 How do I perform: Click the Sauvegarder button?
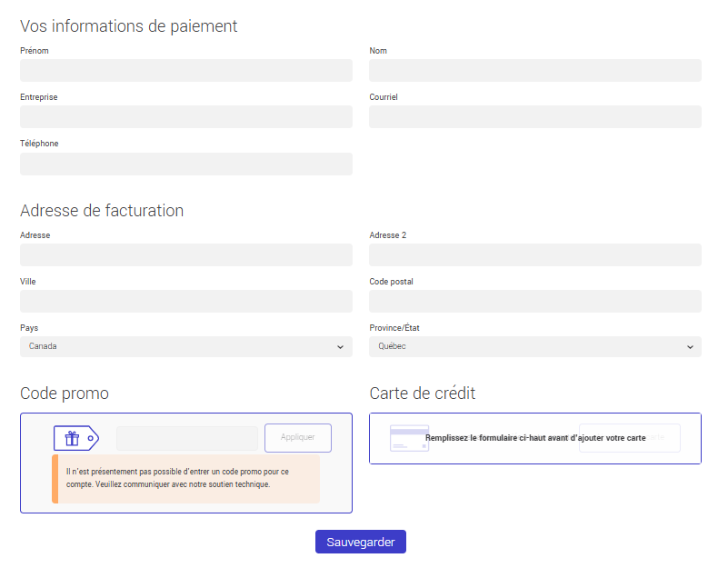click(x=360, y=541)
